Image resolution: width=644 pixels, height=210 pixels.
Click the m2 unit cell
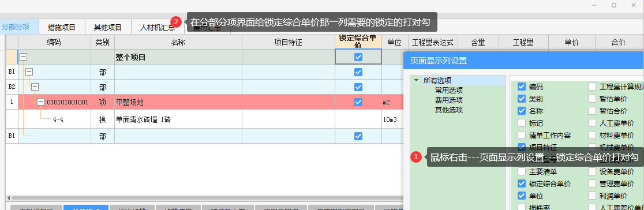392,102
